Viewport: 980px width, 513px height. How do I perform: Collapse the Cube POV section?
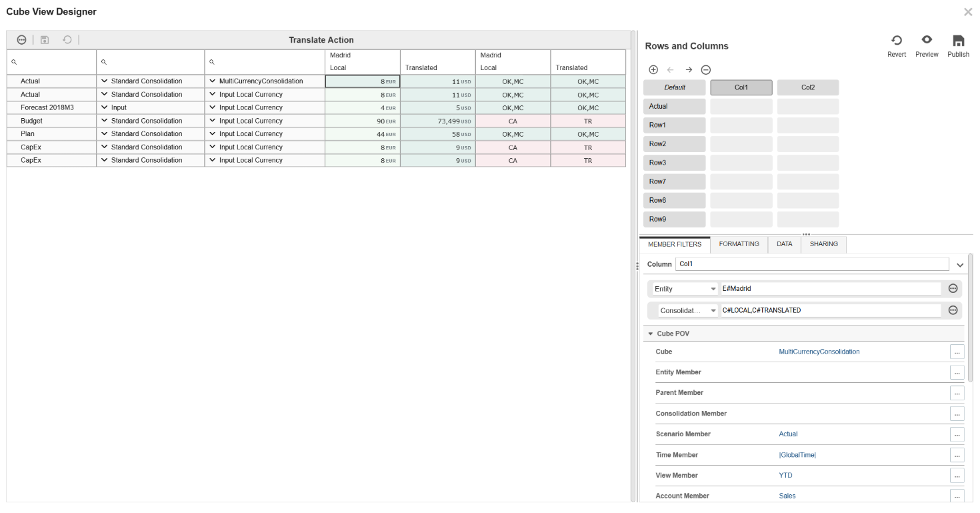[650, 333]
